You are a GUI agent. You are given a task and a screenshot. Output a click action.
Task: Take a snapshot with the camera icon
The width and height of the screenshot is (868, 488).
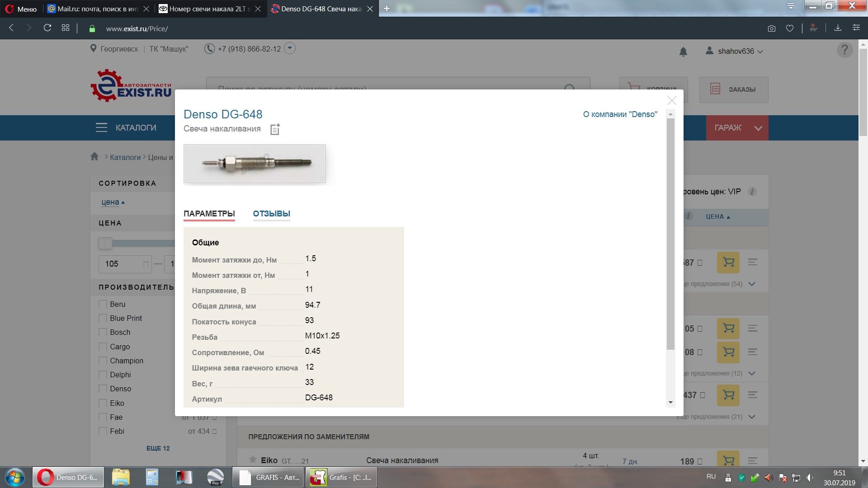pyautogui.click(x=772, y=28)
